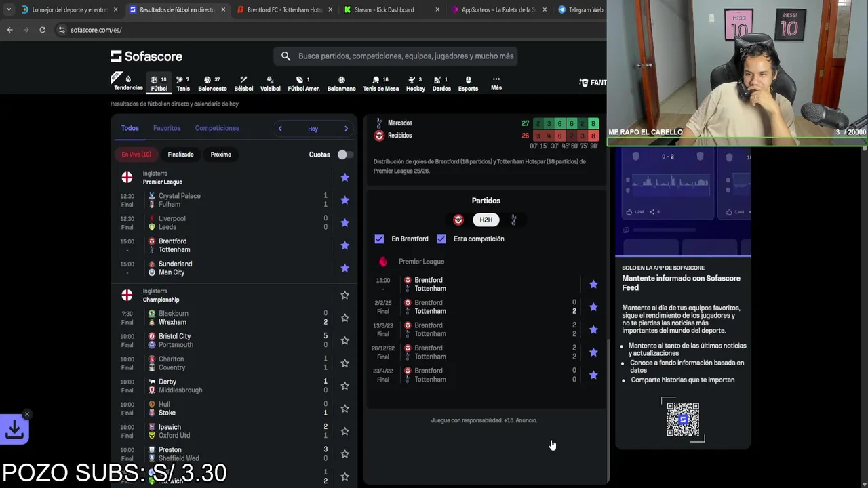The height and width of the screenshot is (488, 868).
Task: Open the Voleibol sport category
Action: click(270, 83)
